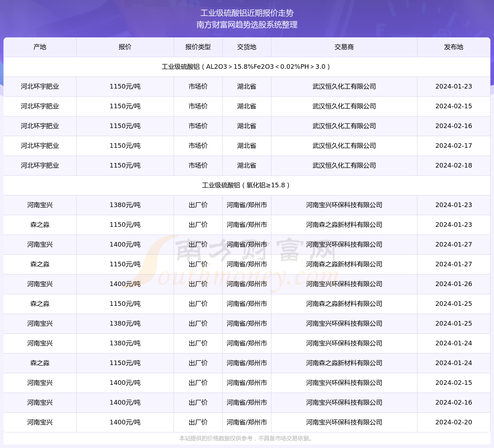The height and width of the screenshot is (448, 494).
Task: Click 河南省/郑州市 in the 2024-01-26 row
Action: pyautogui.click(x=247, y=284)
